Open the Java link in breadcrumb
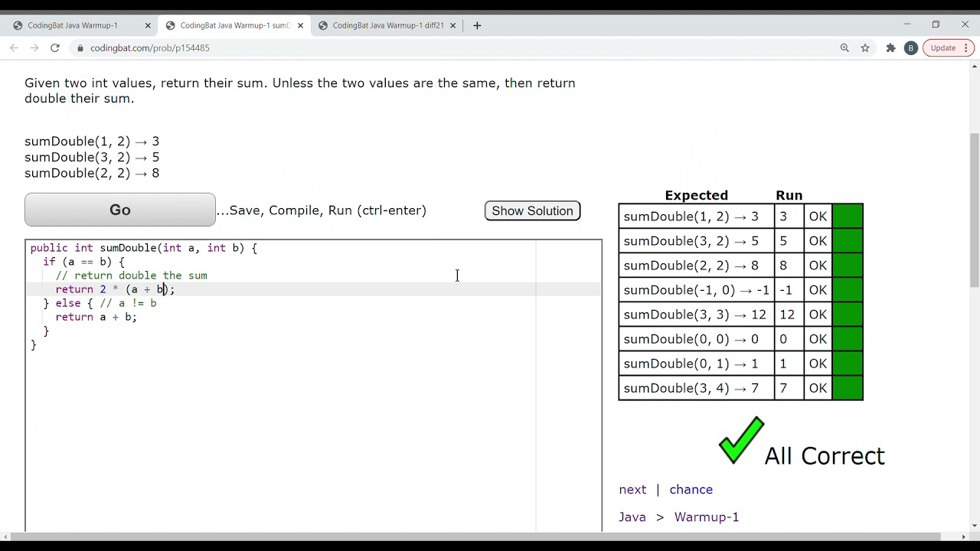Viewport: 980px width, 551px height. click(x=632, y=517)
